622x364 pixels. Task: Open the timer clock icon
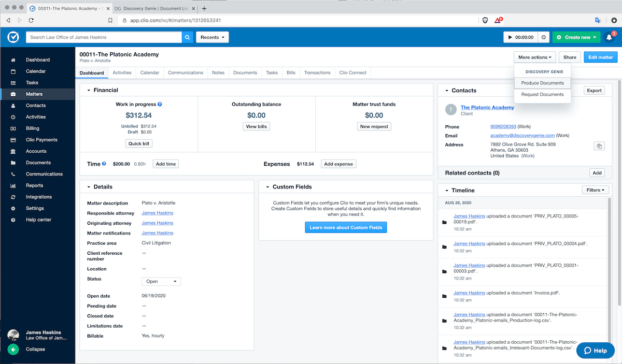[x=543, y=37]
